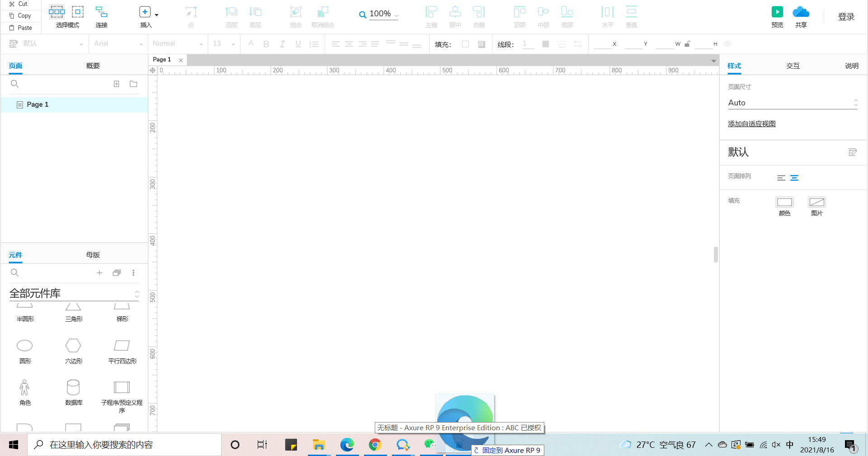The image size is (868, 456).
Task: Switch to the Notes (说明) tab
Action: pos(852,66)
